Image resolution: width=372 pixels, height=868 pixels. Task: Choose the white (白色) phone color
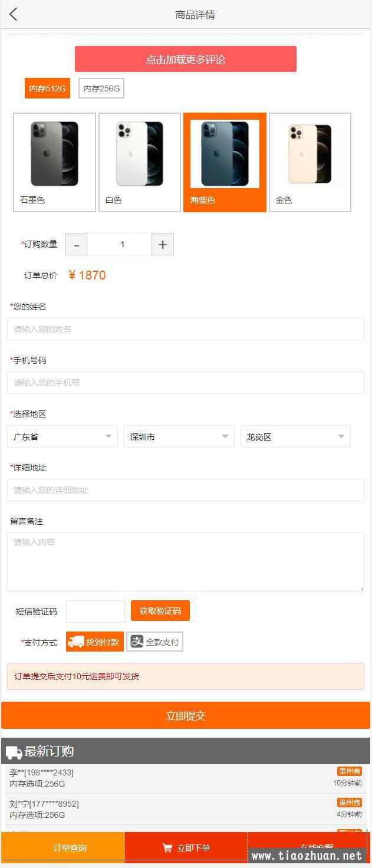click(140, 162)
